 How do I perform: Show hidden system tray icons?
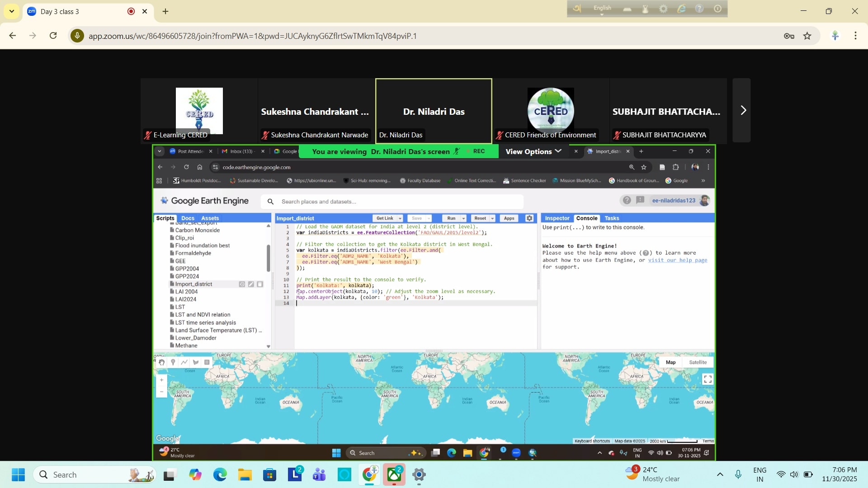[720, 474]
